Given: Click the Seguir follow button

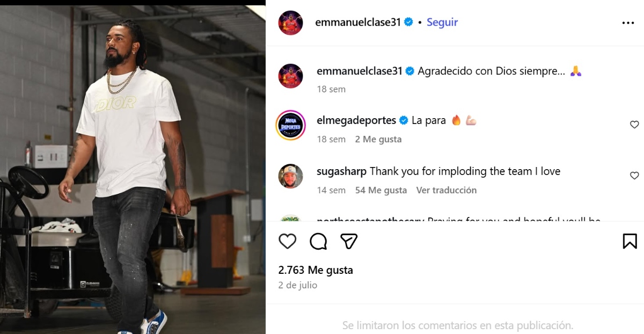Looking at the screenshot, I should click(x=442, y=22).
